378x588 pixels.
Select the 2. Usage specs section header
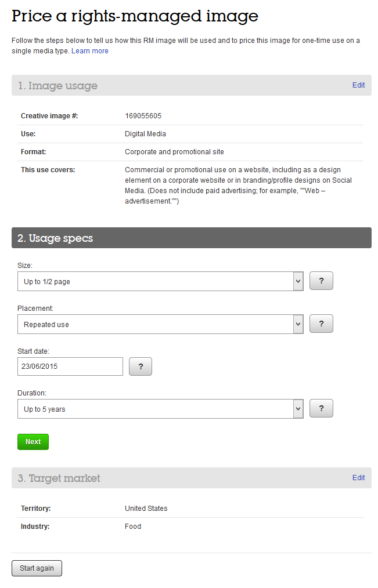pos(55,238)
